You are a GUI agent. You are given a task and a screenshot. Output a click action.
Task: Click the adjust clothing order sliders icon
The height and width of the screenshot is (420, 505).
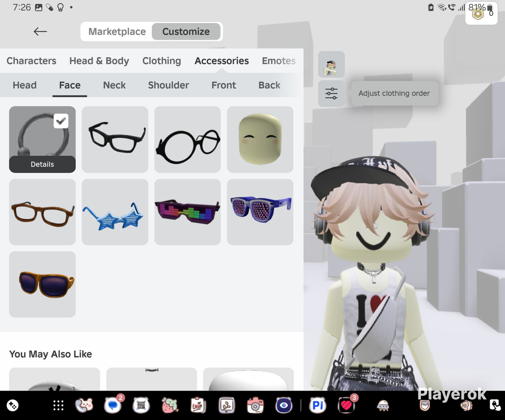pyautogui.click(x=331, y=93)
